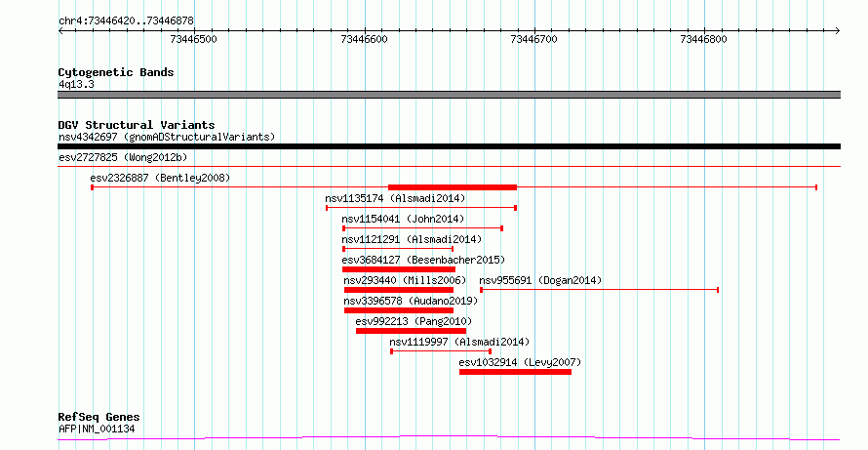
Task: Click the chr4:73446420..73446878 region label
Action: click(126, 20)
